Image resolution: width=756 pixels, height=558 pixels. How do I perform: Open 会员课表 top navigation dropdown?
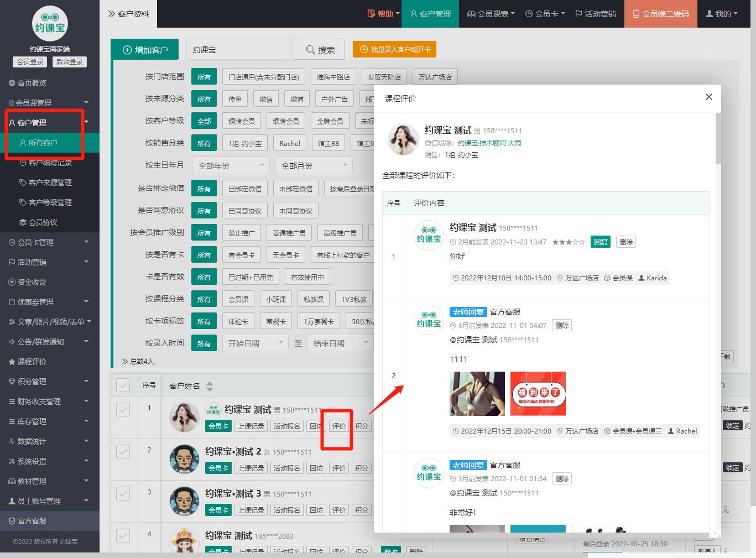(491, 14)
